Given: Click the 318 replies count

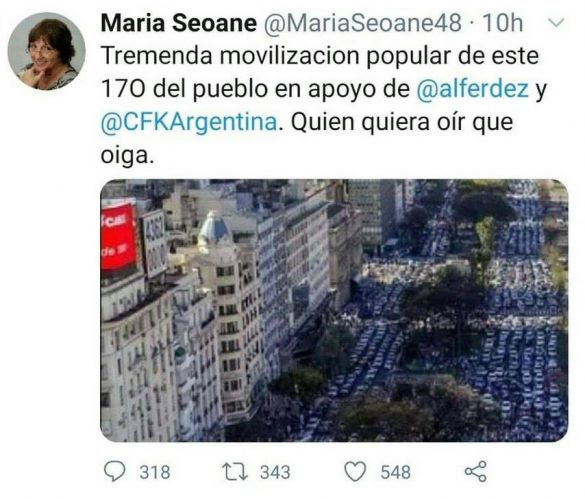Looking at the screenshot, I should pyautogui.click(x=155, y=472).
